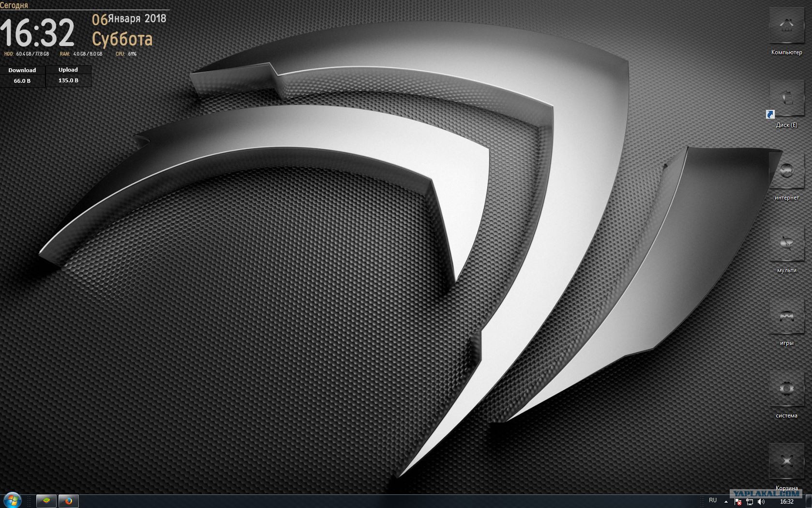Image resolution: width=812 pixels, height=508 pixels.
Task: Open Firefox from the taskbar
Action: click(x=68, y=501)
